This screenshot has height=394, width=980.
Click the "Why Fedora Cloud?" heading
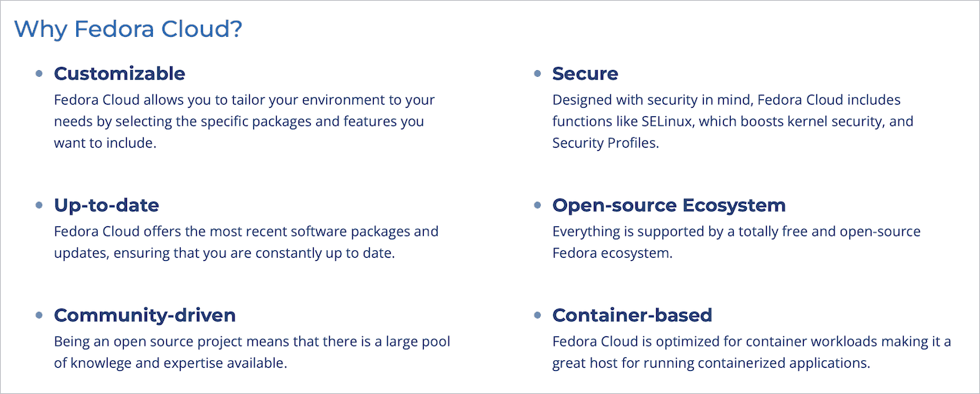[x=128, y=29]
